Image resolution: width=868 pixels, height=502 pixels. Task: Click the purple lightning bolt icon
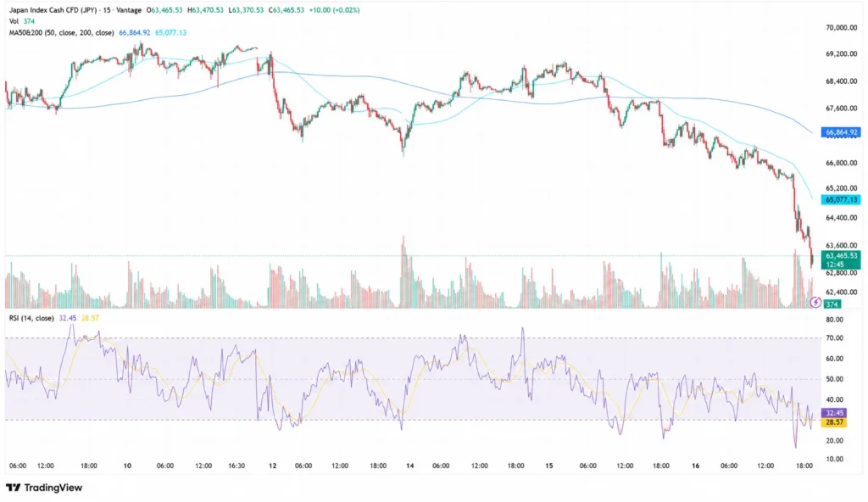coord(815,303)
